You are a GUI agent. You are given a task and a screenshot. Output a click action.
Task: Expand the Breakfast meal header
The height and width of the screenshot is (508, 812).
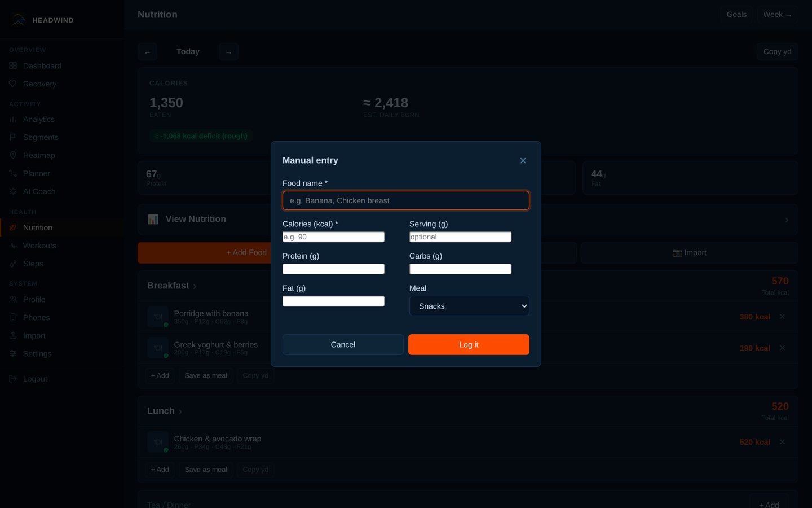click(171, 286)
